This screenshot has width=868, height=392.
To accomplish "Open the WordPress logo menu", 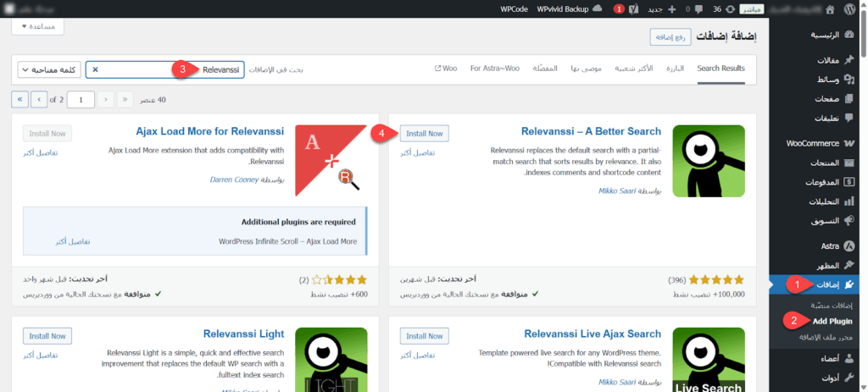I will 849,8.
